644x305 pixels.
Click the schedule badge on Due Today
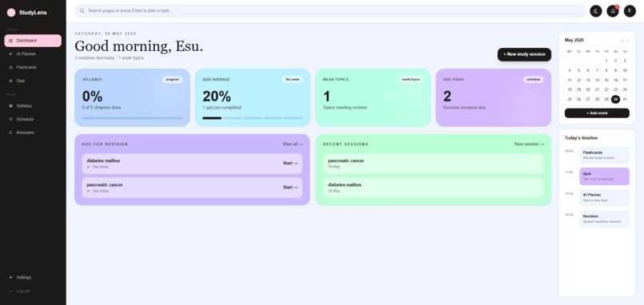click(533, 80)
